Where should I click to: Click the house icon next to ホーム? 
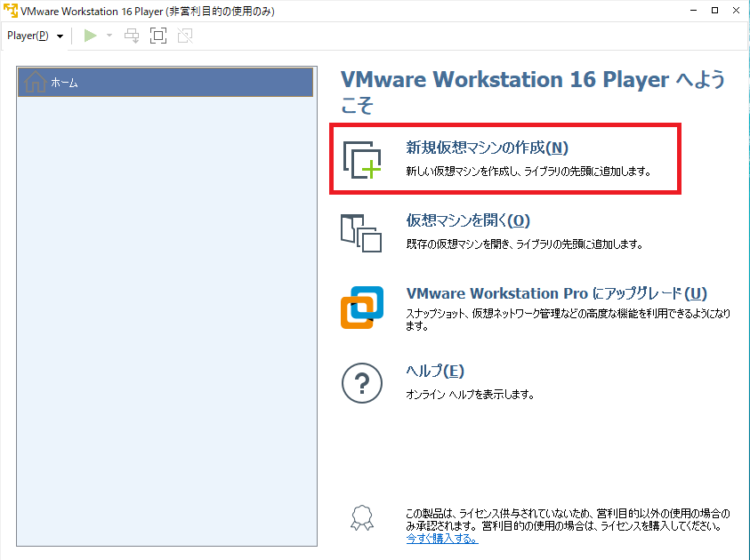(35, 82)
